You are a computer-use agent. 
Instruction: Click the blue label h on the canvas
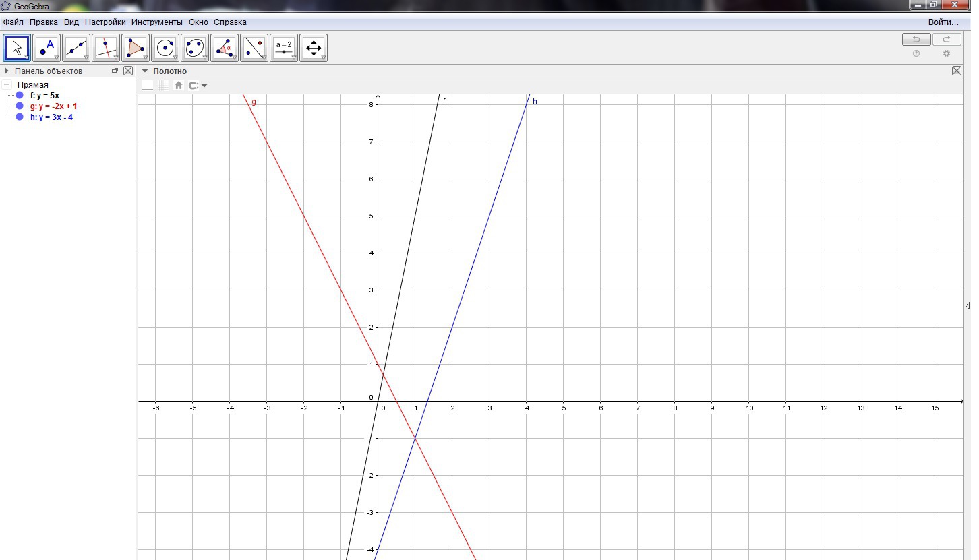[x=535, y=102]
